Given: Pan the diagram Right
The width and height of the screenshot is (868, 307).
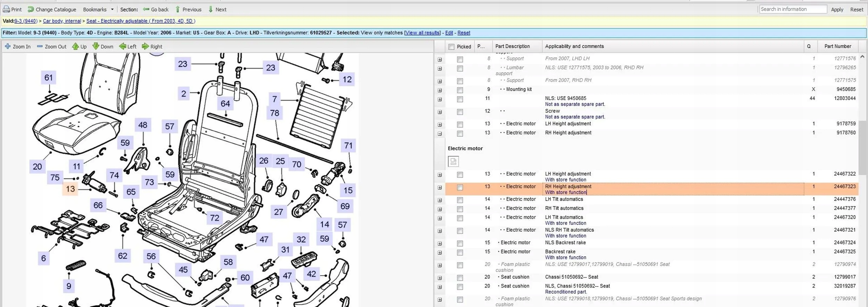Looking at the screenshot, I should click(x=152, y=47).
